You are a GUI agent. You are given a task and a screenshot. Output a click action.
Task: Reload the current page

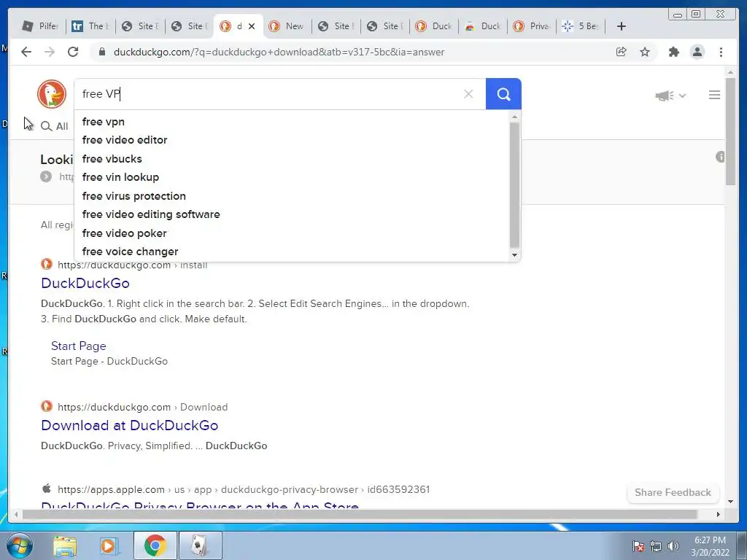point(73,52)
